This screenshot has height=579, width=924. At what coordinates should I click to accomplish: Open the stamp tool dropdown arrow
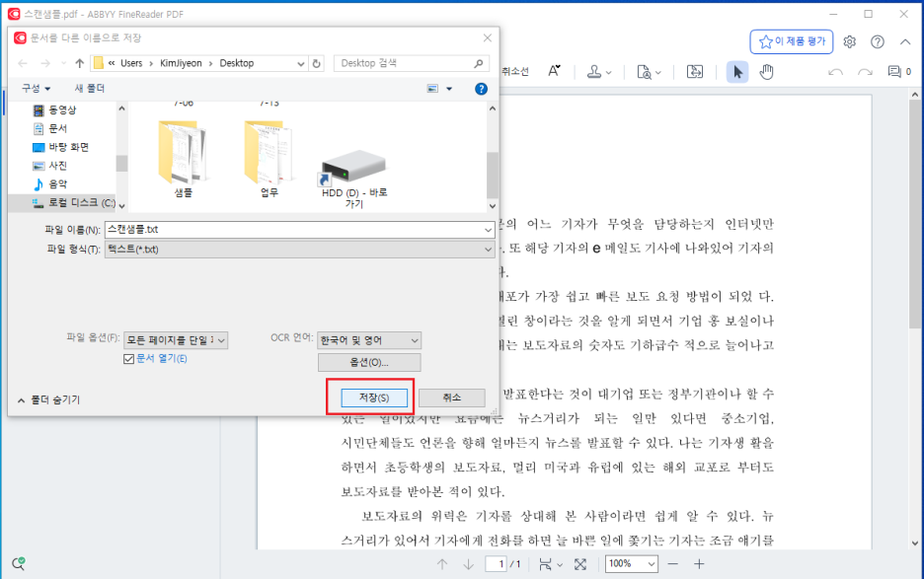pyautogui.click(x=609, y=72)
